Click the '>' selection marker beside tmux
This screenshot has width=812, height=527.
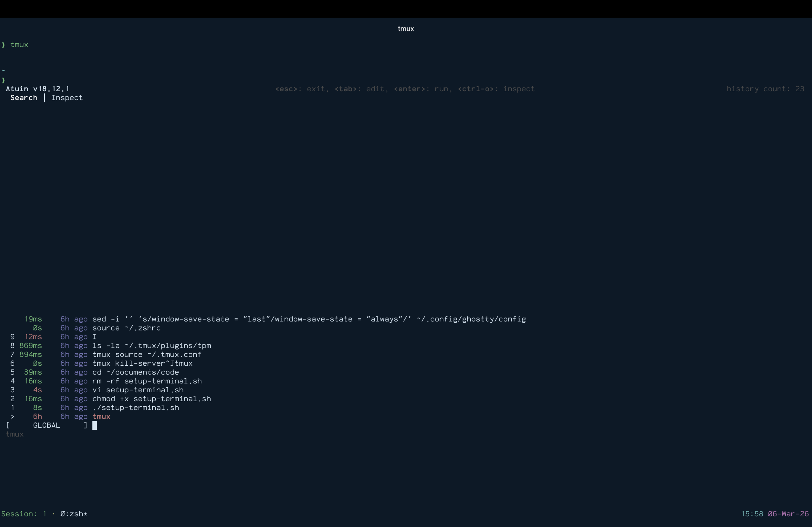[x=12, y=416]
